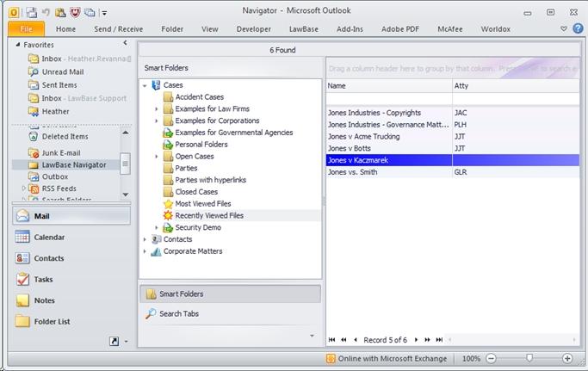
Task: Open the Send / Receive tab
Action: click(x=119, y=29)
